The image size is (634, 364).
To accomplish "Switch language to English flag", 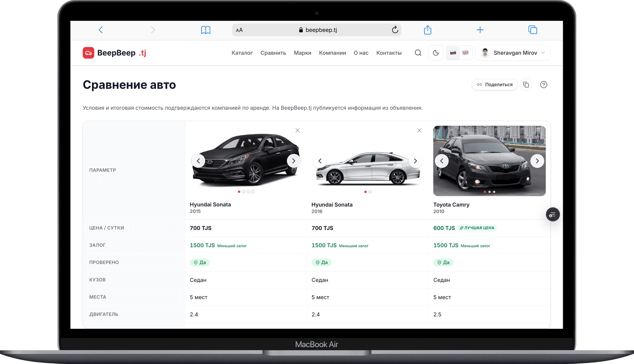I will 465,53.
